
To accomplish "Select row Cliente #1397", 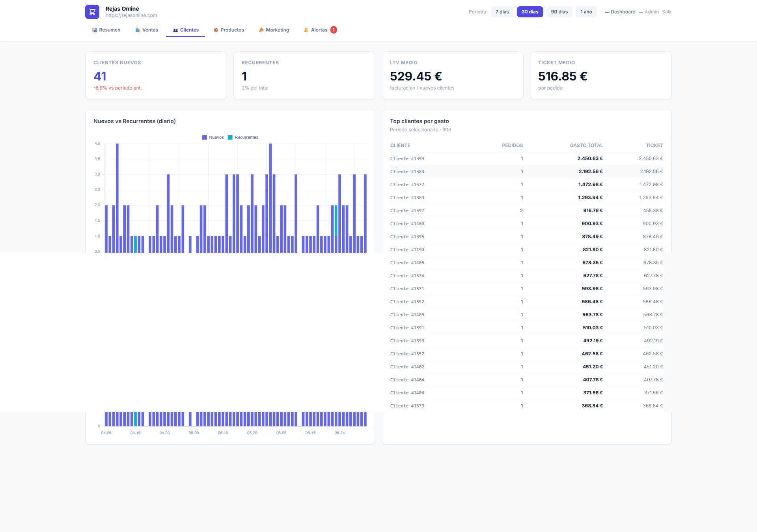I will tap(526, 211).
